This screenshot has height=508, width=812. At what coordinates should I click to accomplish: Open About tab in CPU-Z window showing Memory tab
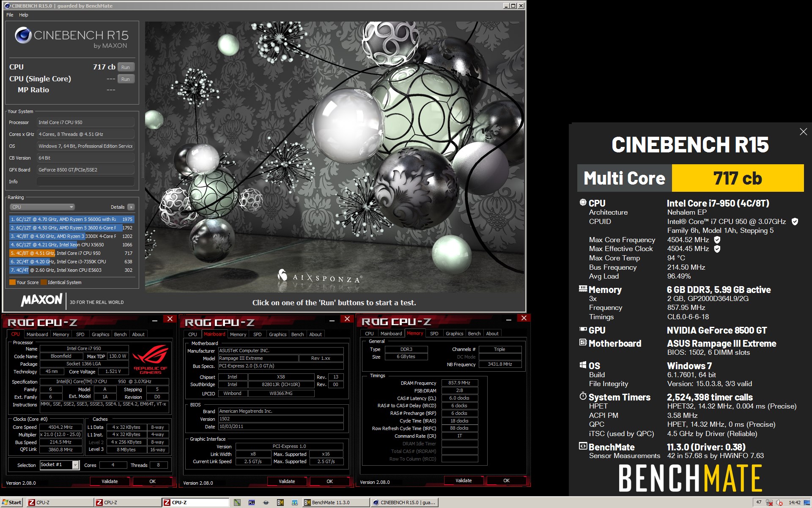[x=492, y=334]
